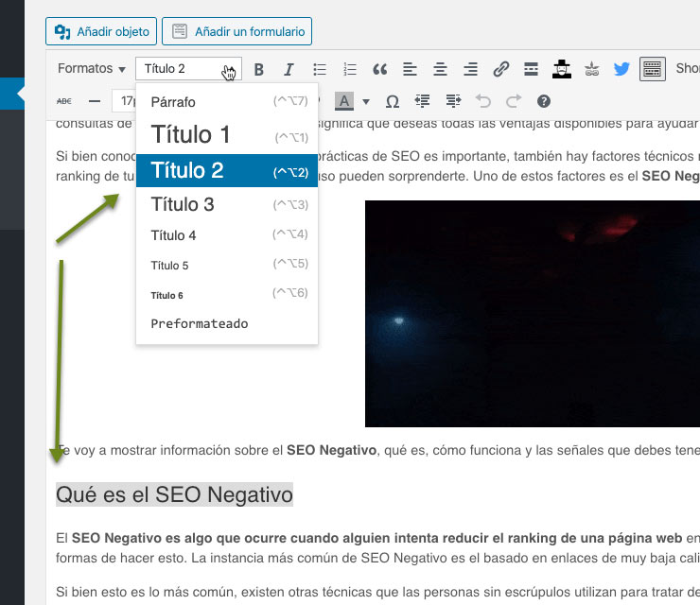Undo the last action

(483, 101)
